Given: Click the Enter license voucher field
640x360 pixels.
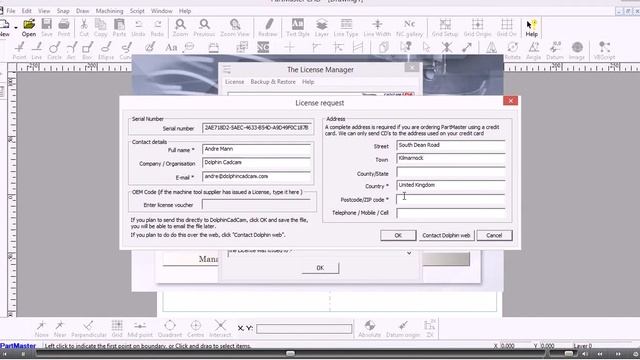Looking at the screenshot, I should point(257,204).
